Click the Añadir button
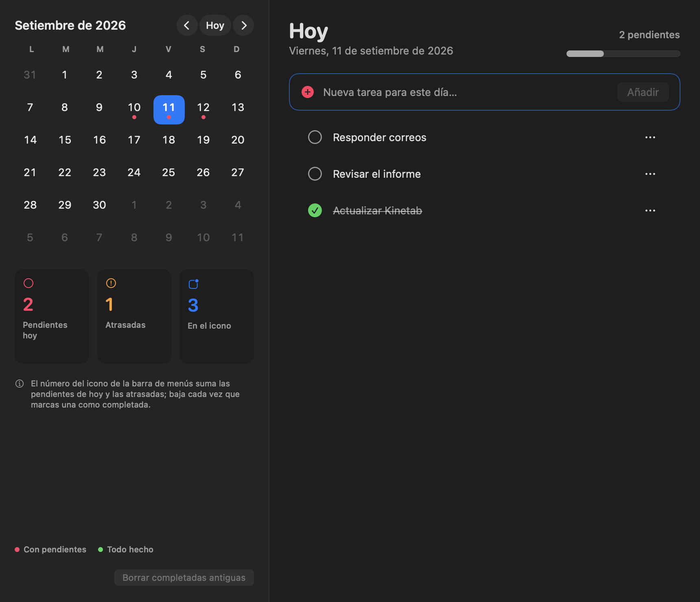Image resolution: width=700 pixels, height=602 pixels. pyautogui.click(x=643, y=92)
